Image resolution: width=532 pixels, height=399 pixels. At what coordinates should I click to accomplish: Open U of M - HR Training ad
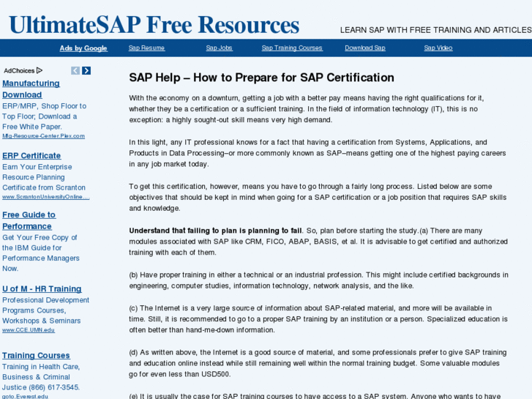click(42, 289)
